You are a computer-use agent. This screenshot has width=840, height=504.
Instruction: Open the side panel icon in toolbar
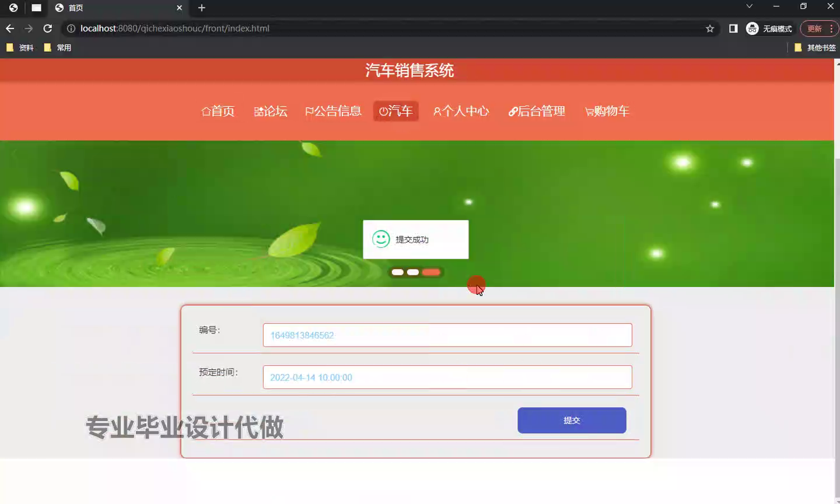[733, 29]
